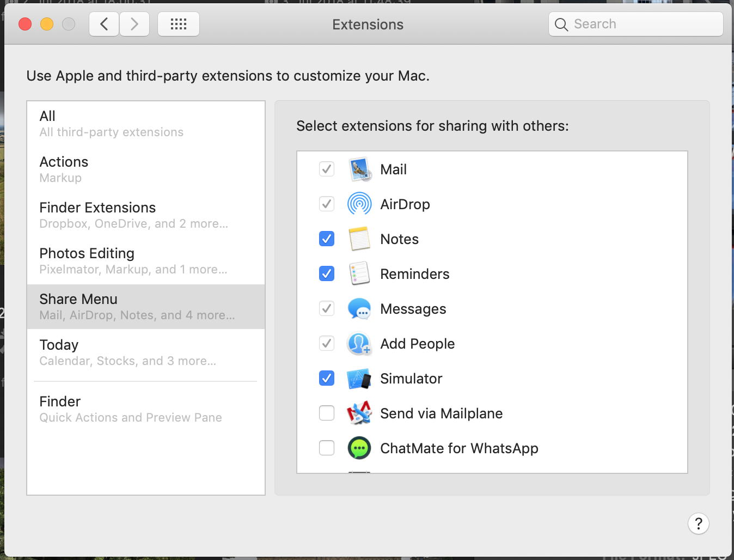Click the AirDrop icon
The height and width of the screenshot is (560, 734).
pos(359,204)
